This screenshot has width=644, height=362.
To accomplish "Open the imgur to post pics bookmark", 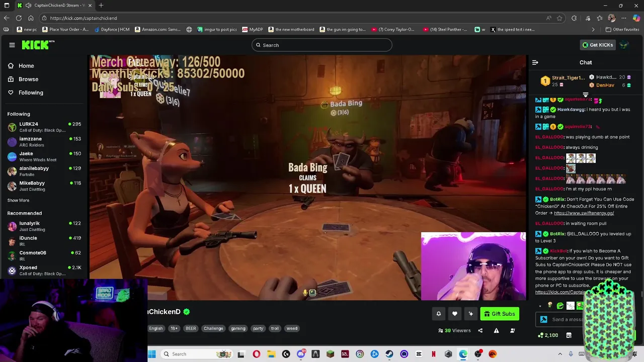I will tap(216, 30).
